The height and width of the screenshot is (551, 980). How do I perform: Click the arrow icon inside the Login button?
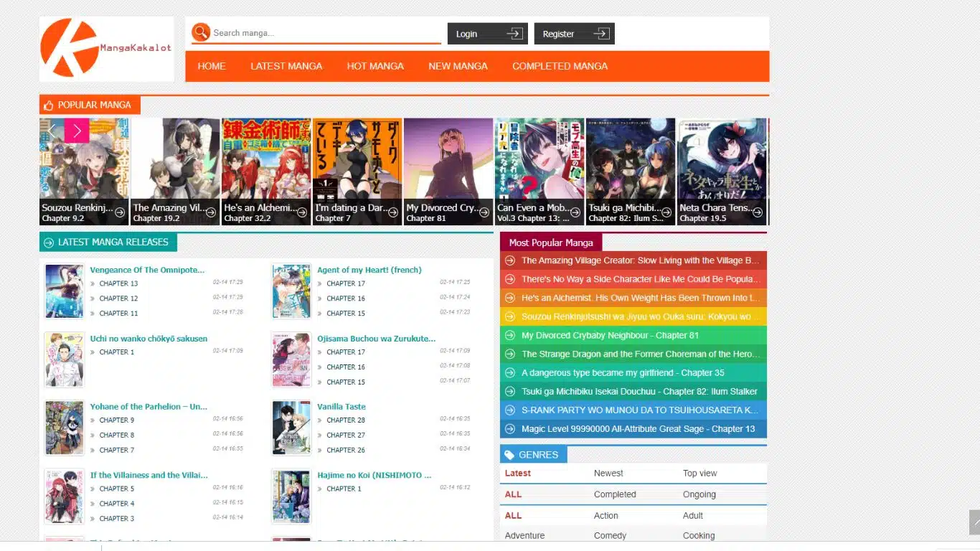pyautogui.click(x=514, y=33)
